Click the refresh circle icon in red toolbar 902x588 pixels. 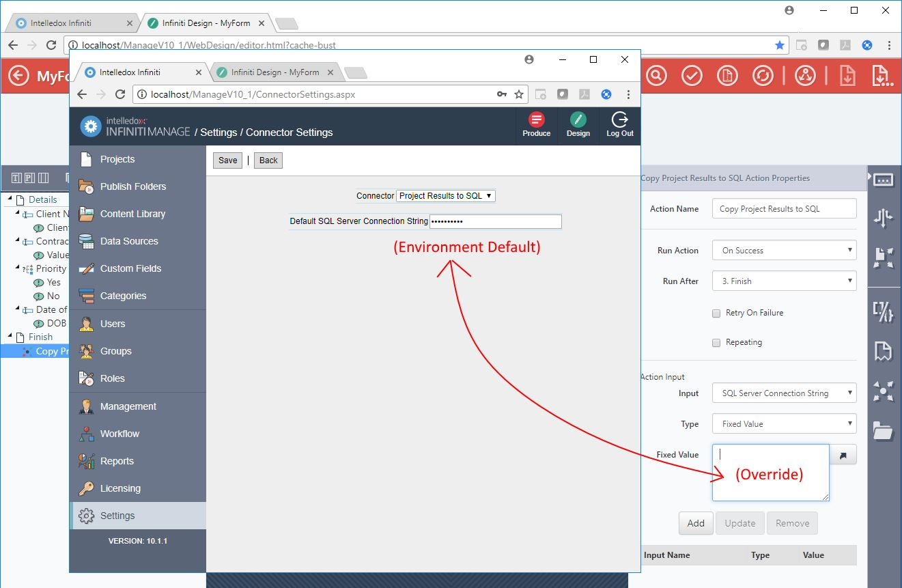pos(763,75)
